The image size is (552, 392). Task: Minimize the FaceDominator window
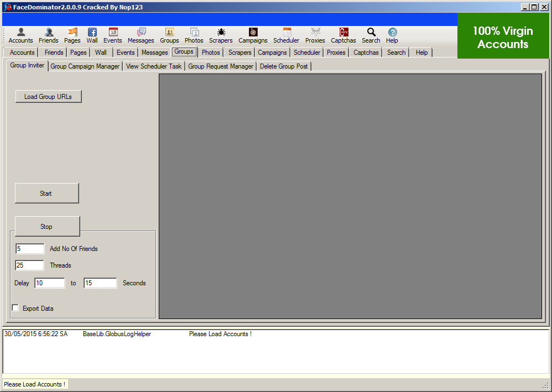[525, 7]
